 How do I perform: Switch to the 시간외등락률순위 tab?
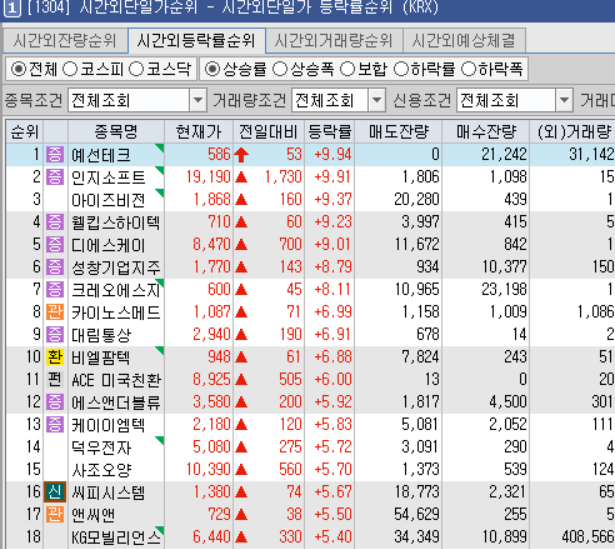click(x=197, y=40)
